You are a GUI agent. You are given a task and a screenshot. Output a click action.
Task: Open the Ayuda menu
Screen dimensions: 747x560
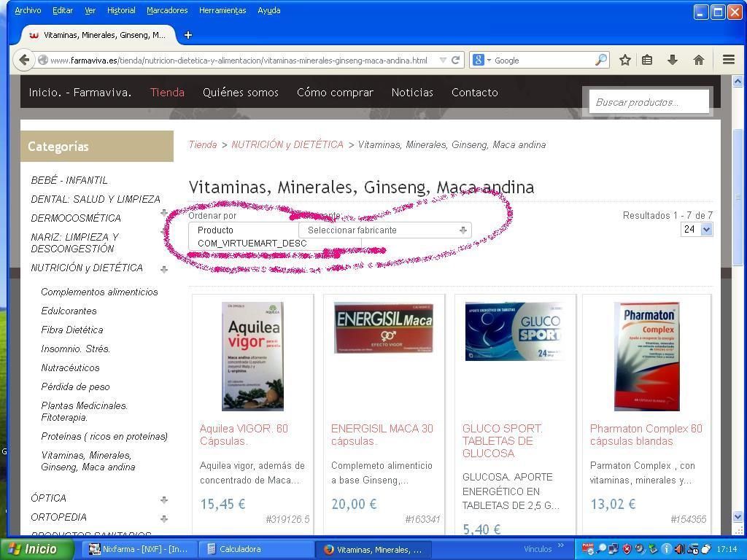click(268, 10)
